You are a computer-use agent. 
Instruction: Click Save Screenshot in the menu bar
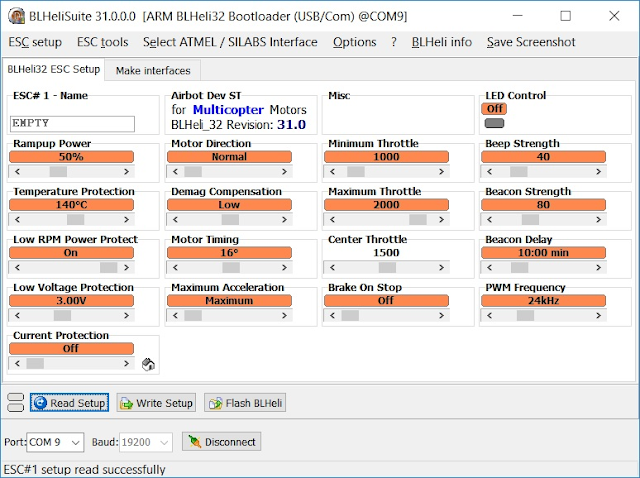point(531,42)
